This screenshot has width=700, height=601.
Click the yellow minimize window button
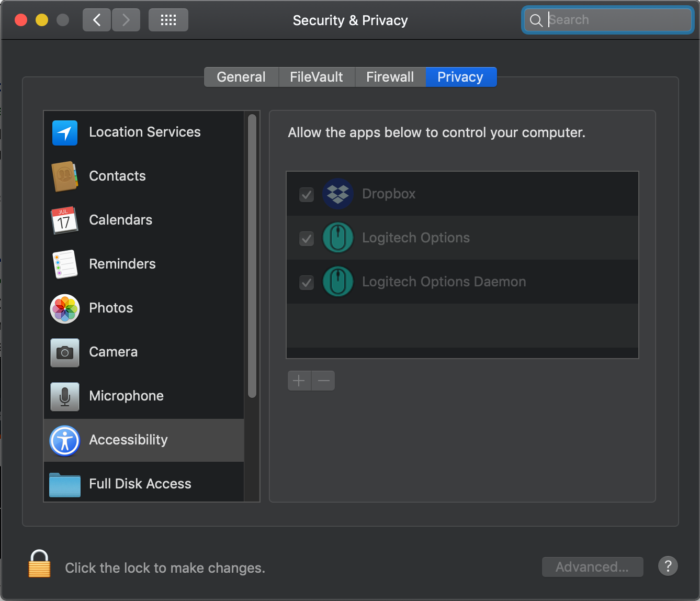[42, 20]
